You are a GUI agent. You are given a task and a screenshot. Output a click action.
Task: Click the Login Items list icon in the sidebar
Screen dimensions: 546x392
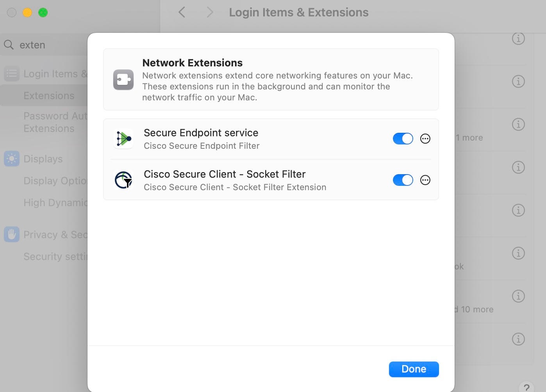tap(12, 73)
